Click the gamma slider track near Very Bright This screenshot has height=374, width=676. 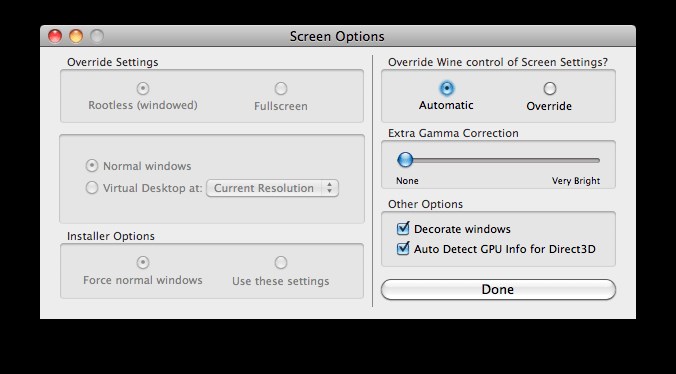tap(586, 160)
